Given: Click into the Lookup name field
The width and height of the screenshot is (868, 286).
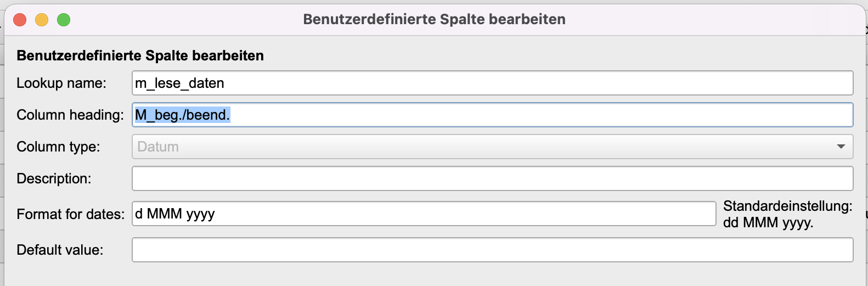Looking at the screenshot, I should 492,83.
